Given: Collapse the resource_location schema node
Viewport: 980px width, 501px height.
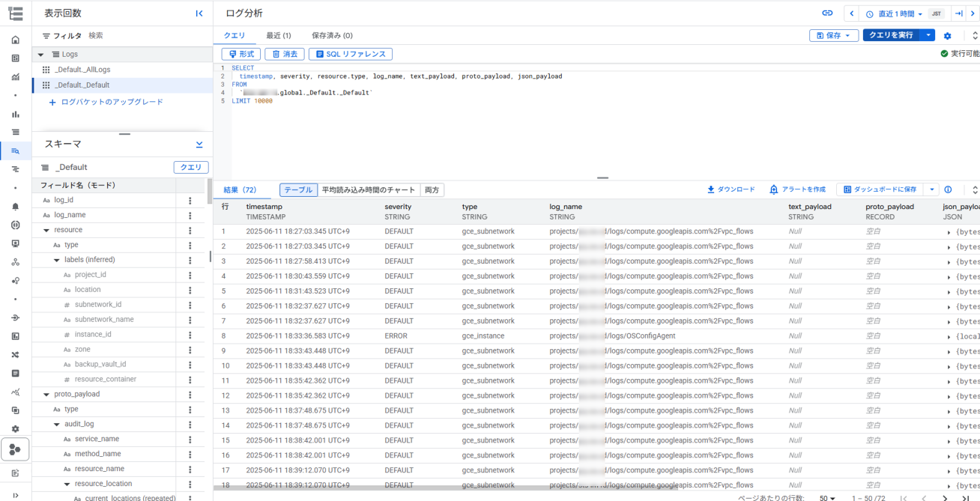Looking at the screenshot, I should click(x=67, y=484).
